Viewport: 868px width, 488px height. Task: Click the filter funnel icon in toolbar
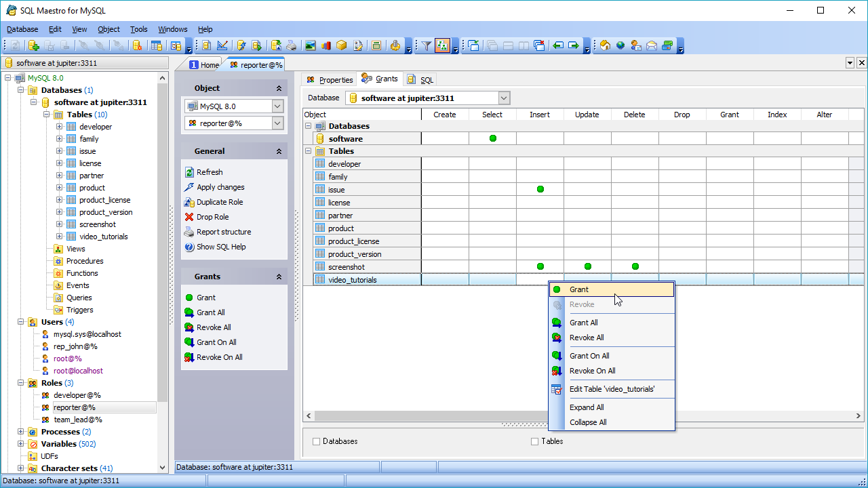[426, 45]
